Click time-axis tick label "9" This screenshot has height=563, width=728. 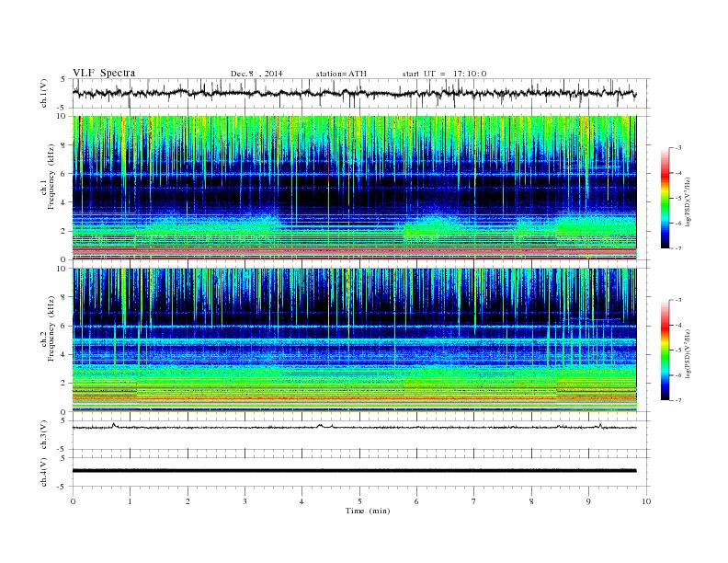click(x=588, y=501)
